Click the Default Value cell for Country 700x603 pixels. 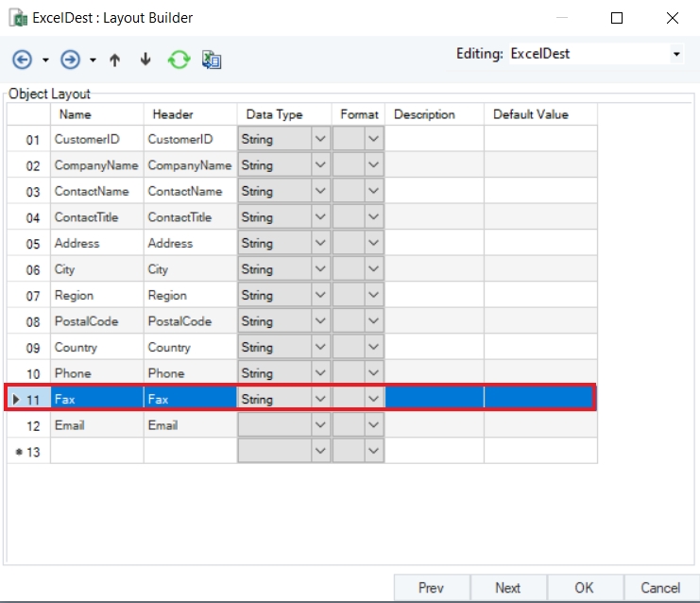click(540, 347)
